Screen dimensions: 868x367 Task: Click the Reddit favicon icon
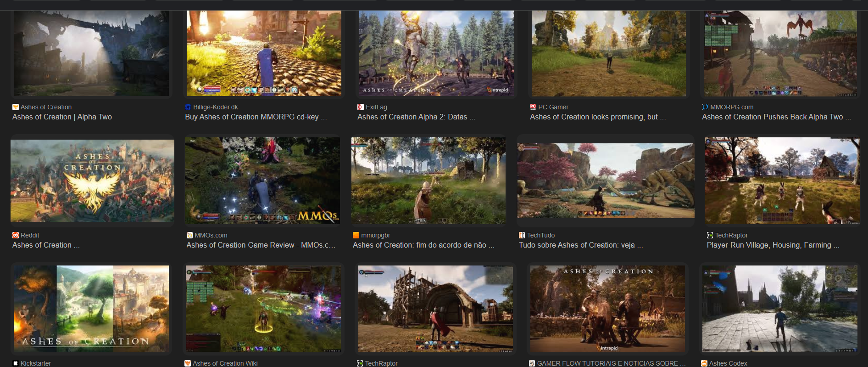[15, 235]
